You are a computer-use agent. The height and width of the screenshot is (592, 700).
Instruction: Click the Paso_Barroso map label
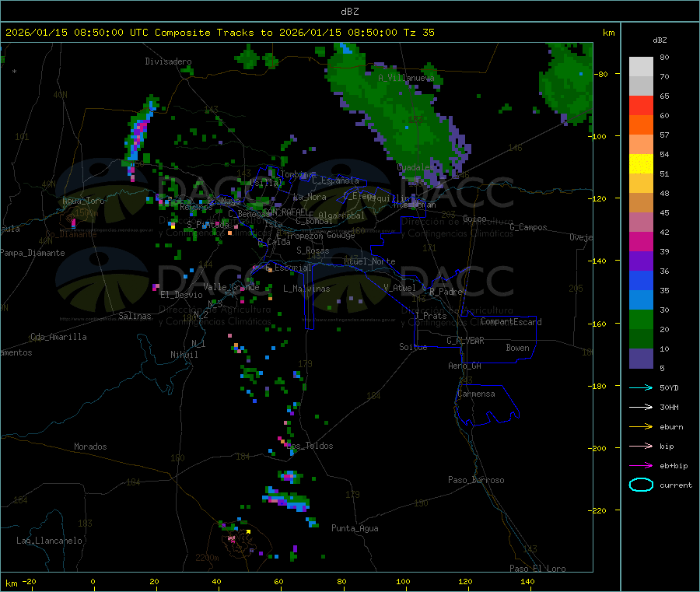pyautogui.click(x=476, y=480)
